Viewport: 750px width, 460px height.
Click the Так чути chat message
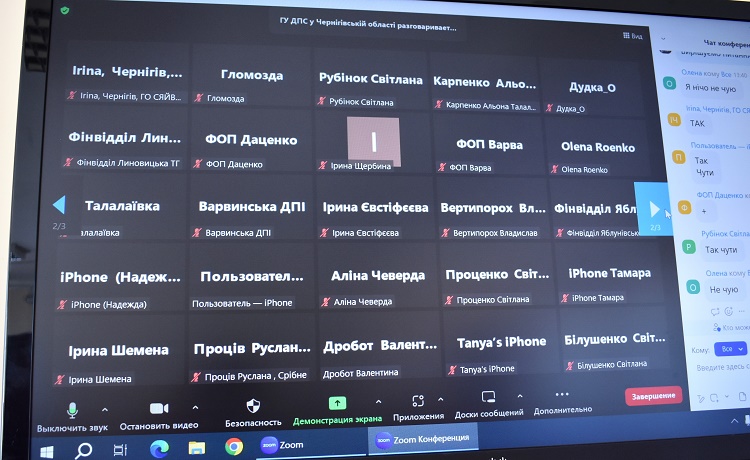coord(721,250)
